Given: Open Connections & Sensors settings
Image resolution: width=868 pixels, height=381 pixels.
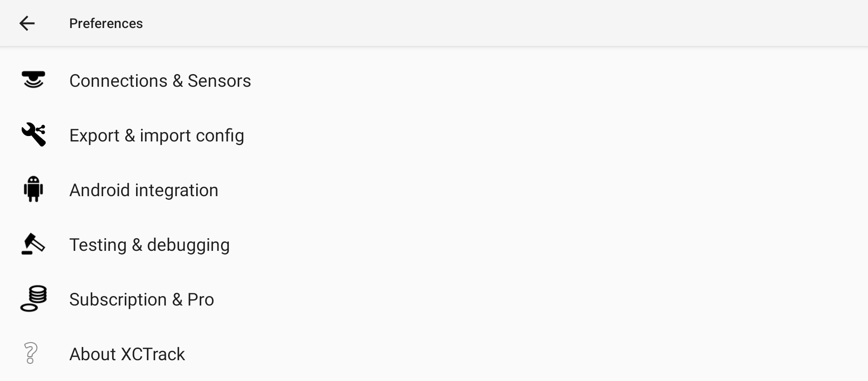Looking at the screenshot, I should 434,81.
